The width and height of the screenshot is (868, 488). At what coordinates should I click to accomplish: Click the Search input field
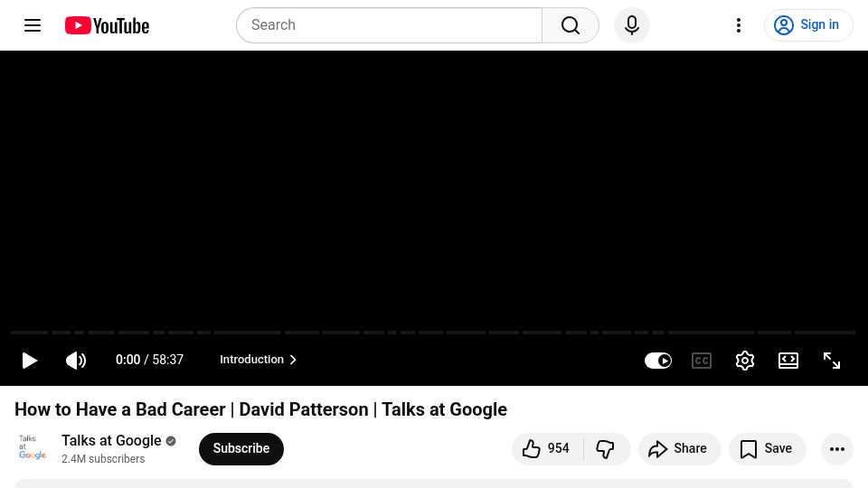(390, 25)
